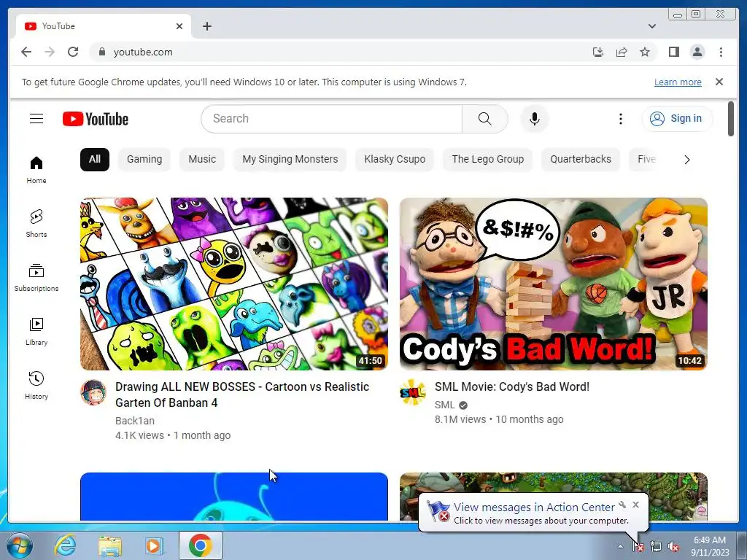Click install YouTube app icon
The width and height of the screenshot is (747, 560).
coord(598,52)
